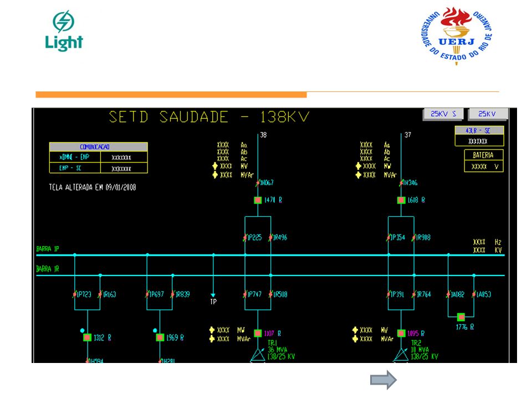Click circuit breaker 1312 R

coord(87,337)
